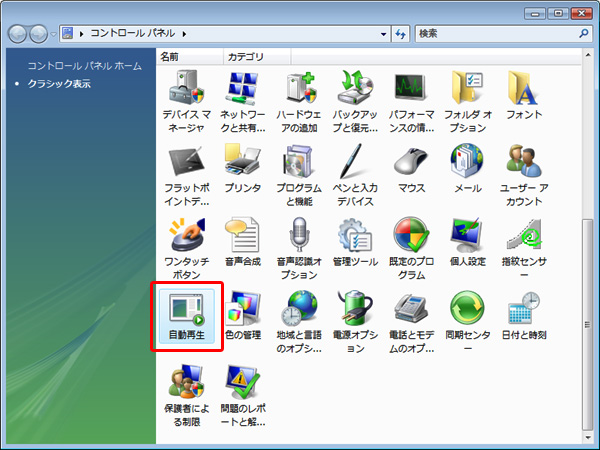Viewport: 600px width, 450px height.
Task: Click the Back navigation button
Action: click(17, 34)
